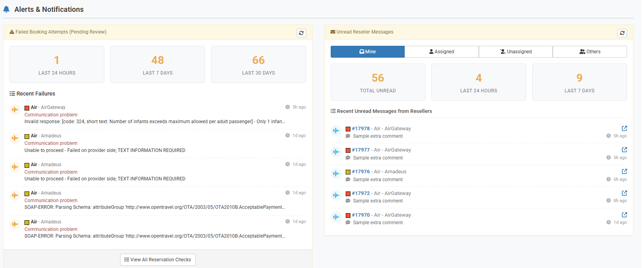Click the warning triangle in Failed Booking header
Screen dimensions: 644x268
[12, 32]
